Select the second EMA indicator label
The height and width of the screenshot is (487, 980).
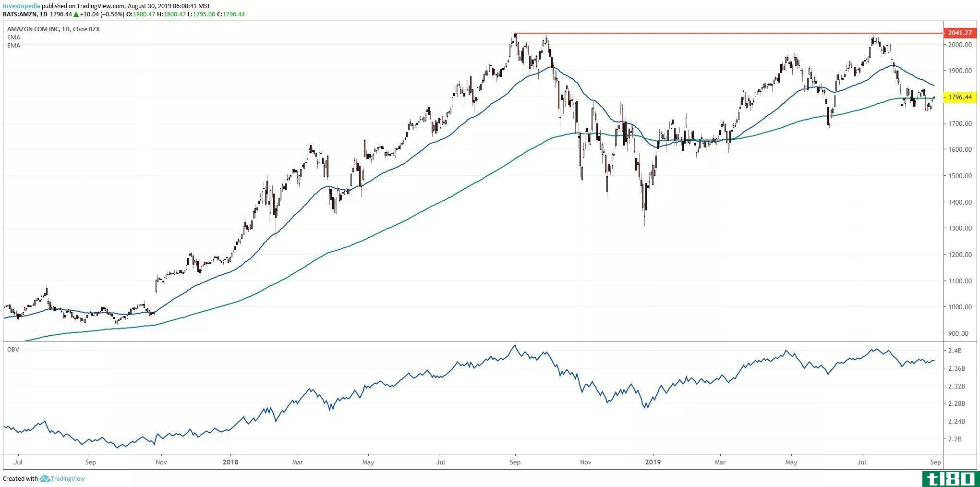(13, 45)
